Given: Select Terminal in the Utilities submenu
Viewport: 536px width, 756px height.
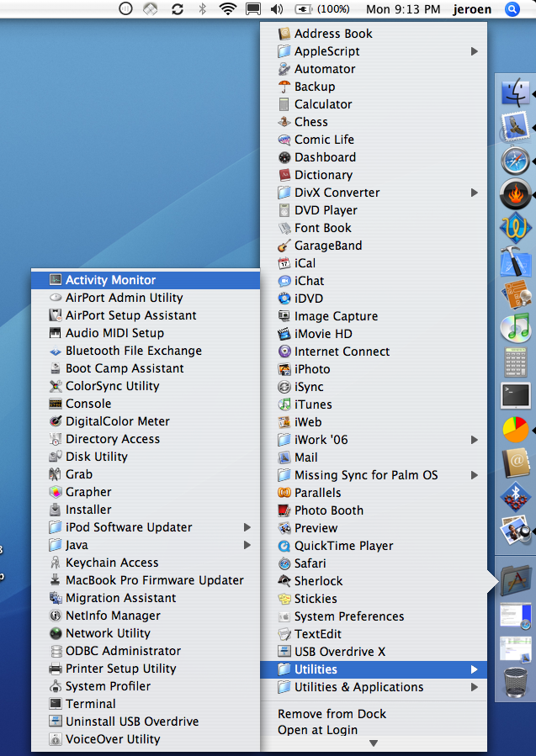Looking at the screenshot, I should point(146,704).
